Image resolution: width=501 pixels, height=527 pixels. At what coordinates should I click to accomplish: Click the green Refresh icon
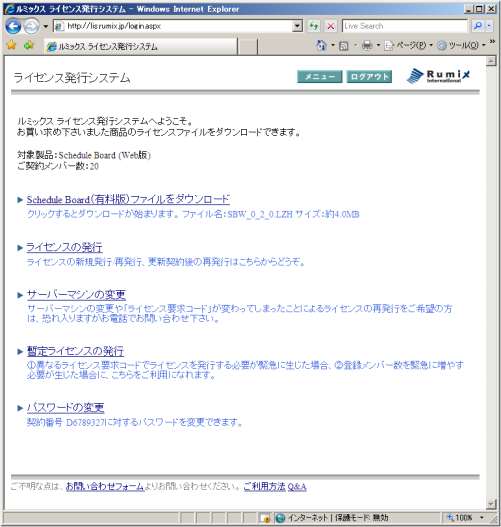click(314, 26)
